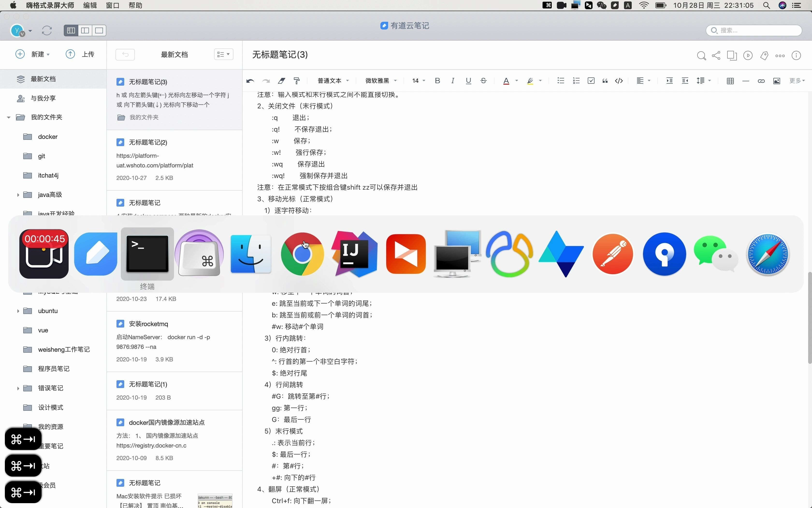Screen dimensions: 812x508
Task: Share the current note
Action: tap(716, 55)
